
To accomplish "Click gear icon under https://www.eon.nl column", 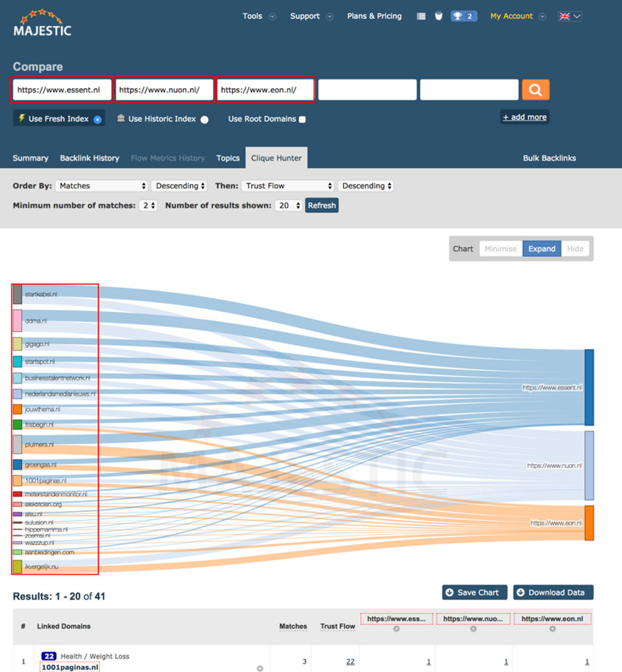I will click(x=553, y=629).
